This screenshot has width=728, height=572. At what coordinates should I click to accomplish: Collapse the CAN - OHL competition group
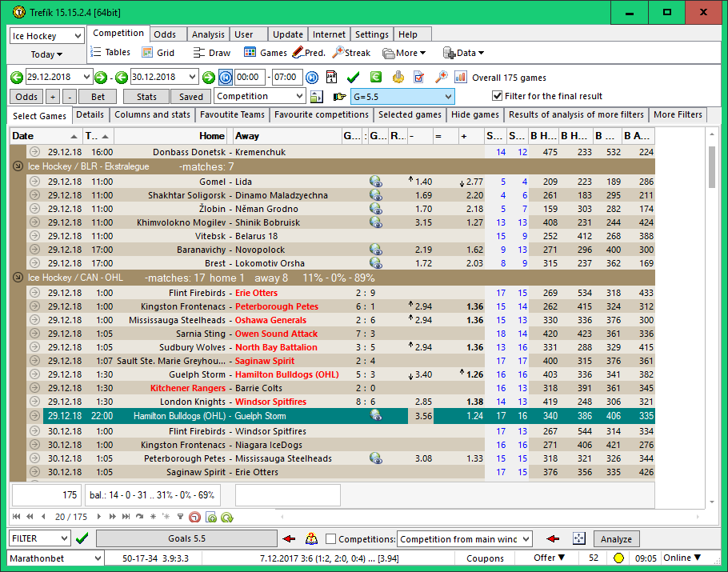(x=18, y=278)
